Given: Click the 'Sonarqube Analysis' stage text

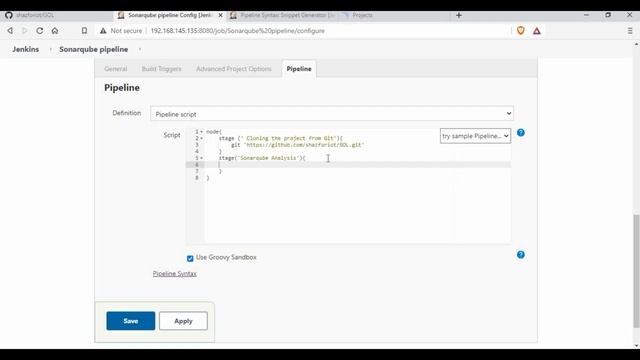Looking at the screenshot, I should click(268, 158).
